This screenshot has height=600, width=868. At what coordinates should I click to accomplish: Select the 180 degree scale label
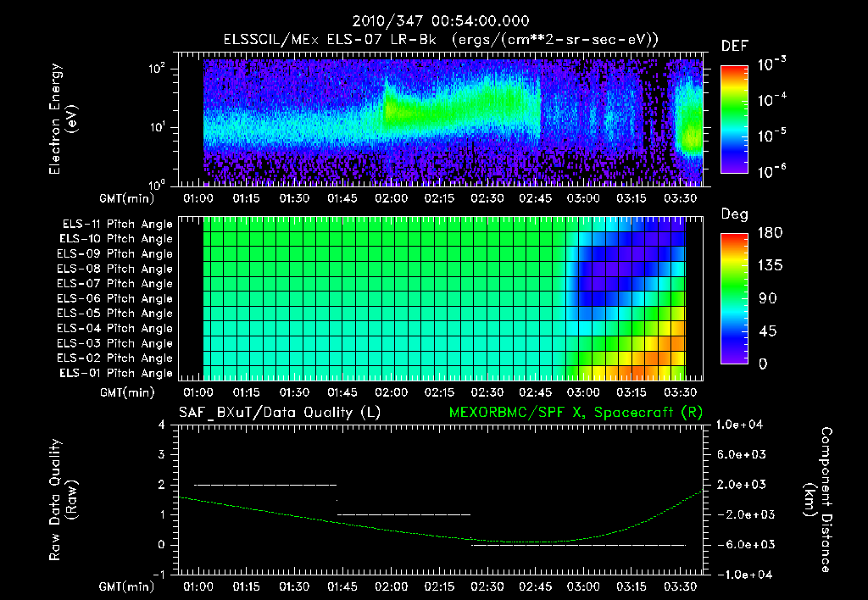(x=770, y=233)
